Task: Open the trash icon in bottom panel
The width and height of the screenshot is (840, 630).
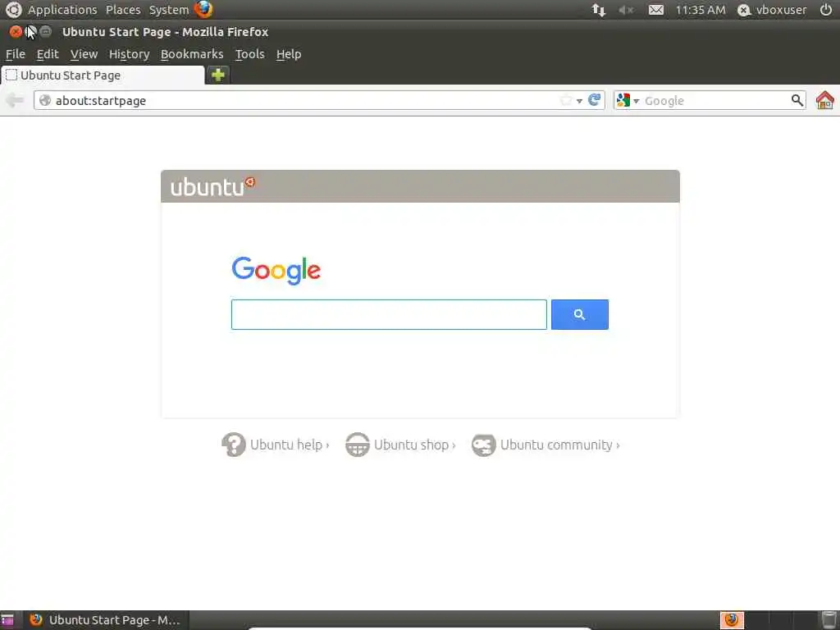Action: point(829,620)
